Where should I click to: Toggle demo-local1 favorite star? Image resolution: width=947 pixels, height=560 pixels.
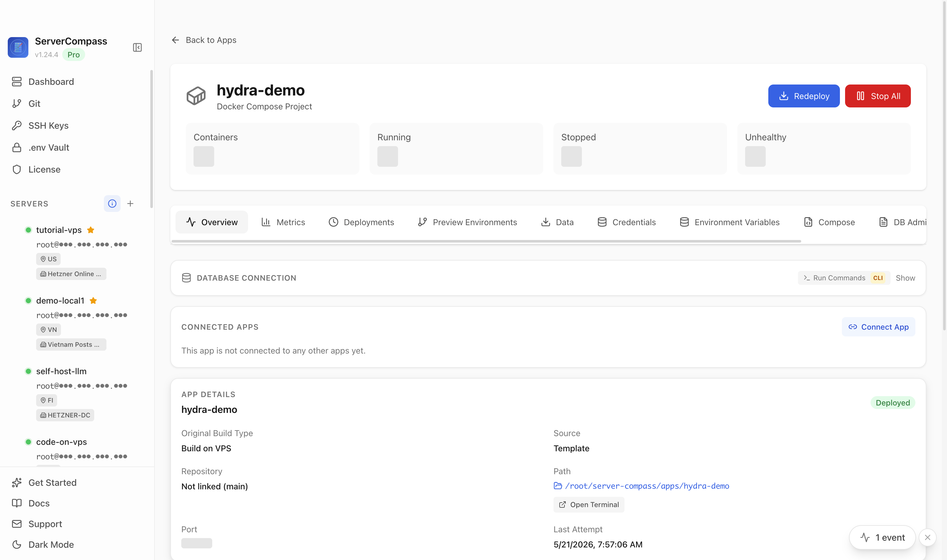pos(93,300)
